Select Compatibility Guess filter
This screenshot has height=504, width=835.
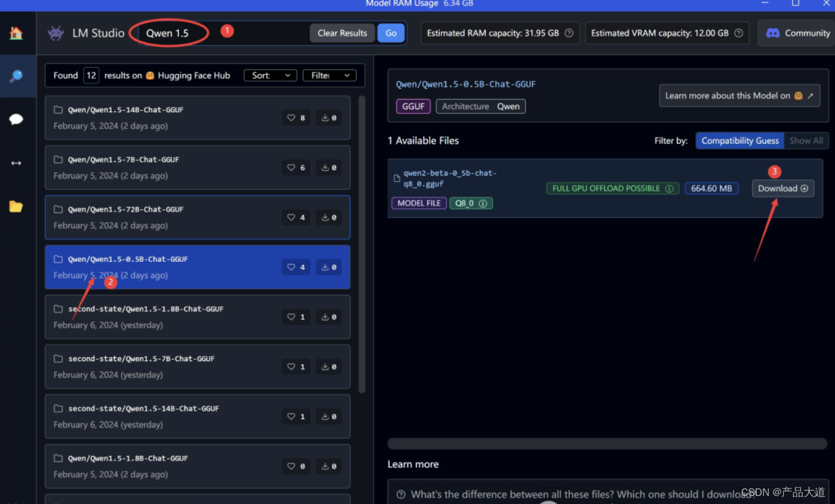[x=740, y=140]
